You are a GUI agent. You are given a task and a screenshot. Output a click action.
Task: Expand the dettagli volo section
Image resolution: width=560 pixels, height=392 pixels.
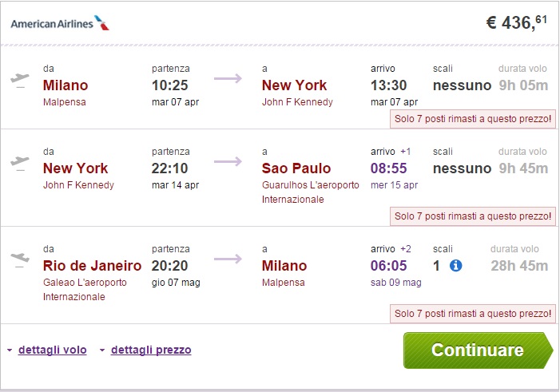[52, 350]
